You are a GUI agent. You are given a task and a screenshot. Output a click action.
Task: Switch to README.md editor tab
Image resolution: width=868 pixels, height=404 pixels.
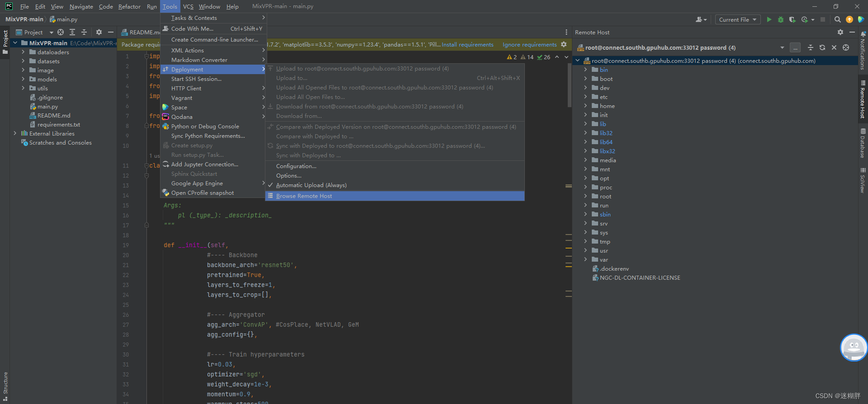(140, 32)
